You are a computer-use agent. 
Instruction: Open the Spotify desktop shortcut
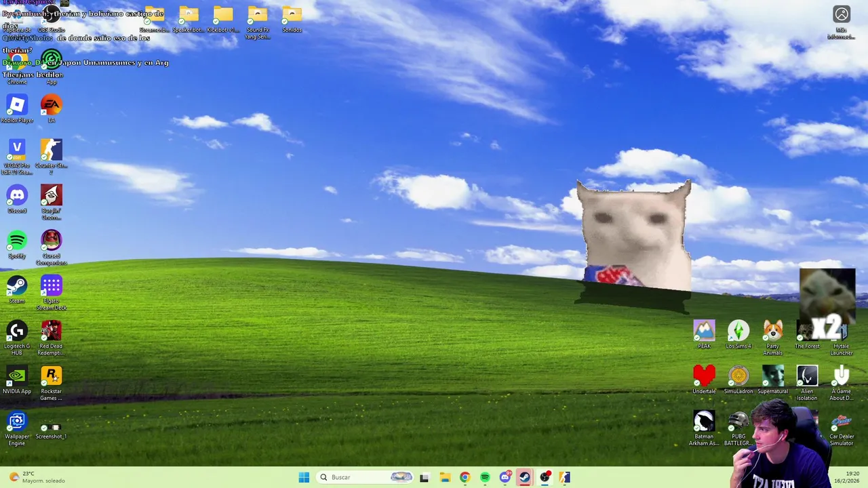click(x=17, y=245)
